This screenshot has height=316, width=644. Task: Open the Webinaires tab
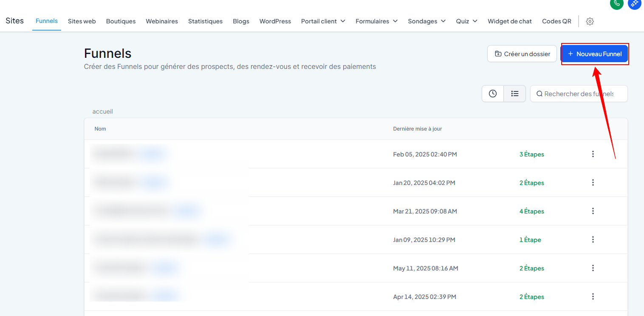coord(162,21)
